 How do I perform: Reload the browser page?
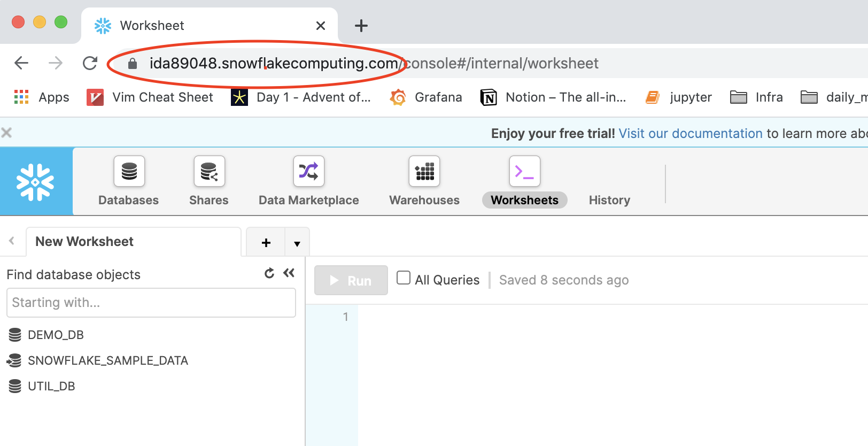click(x=90, y=63)
